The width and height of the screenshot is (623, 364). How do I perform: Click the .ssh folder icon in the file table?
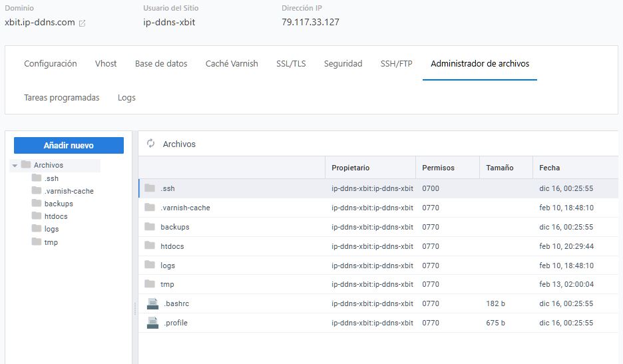[x=150, y=188]
